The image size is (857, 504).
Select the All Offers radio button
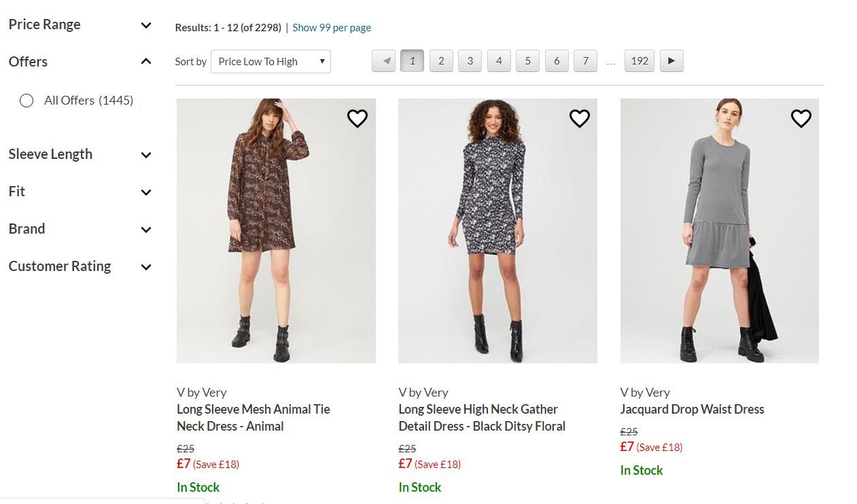(x=27, y=101)
